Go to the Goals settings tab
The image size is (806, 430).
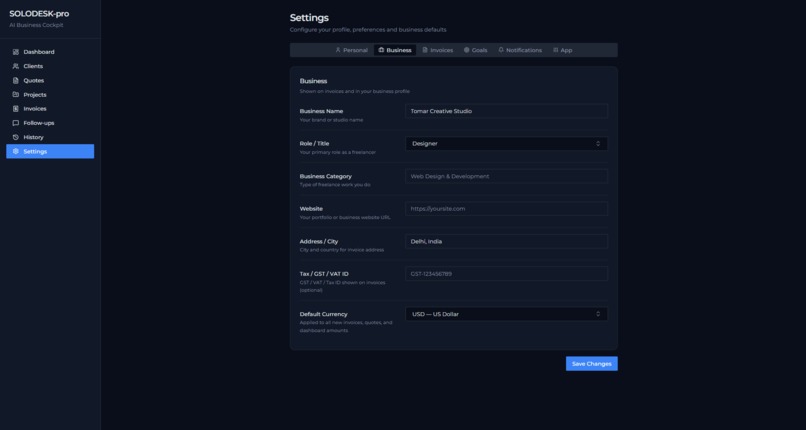point(475,50)
